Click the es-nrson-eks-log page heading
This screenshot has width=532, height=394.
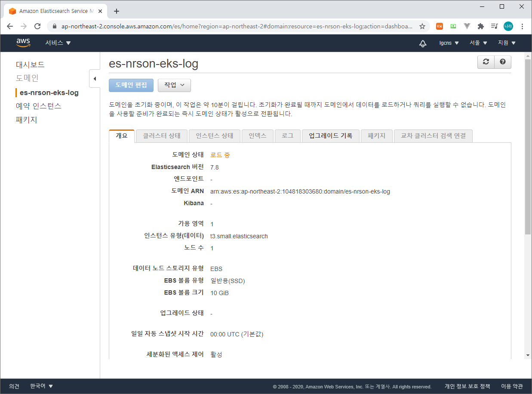pyautogui.click(x=154, y=64)
